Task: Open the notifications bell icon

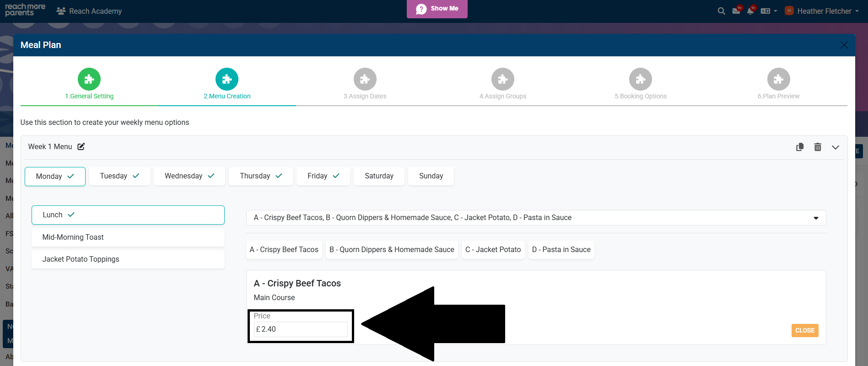Action: coord(750,11)
